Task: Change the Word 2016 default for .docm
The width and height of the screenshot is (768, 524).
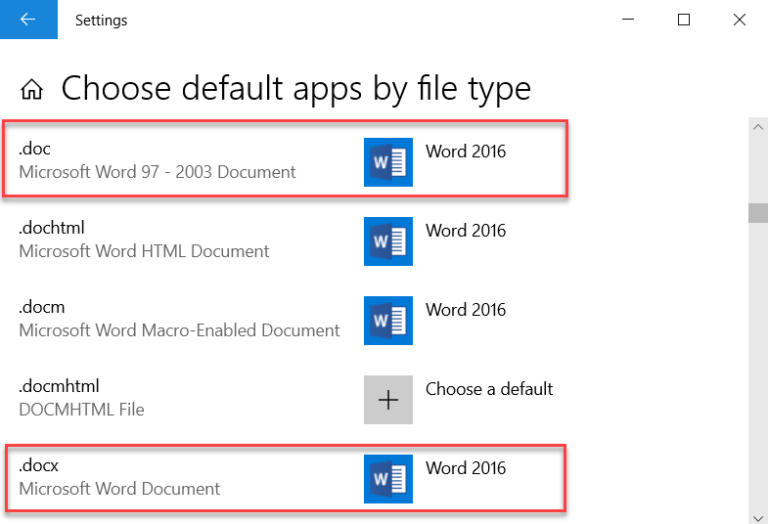Action: (x=465, y=310)
